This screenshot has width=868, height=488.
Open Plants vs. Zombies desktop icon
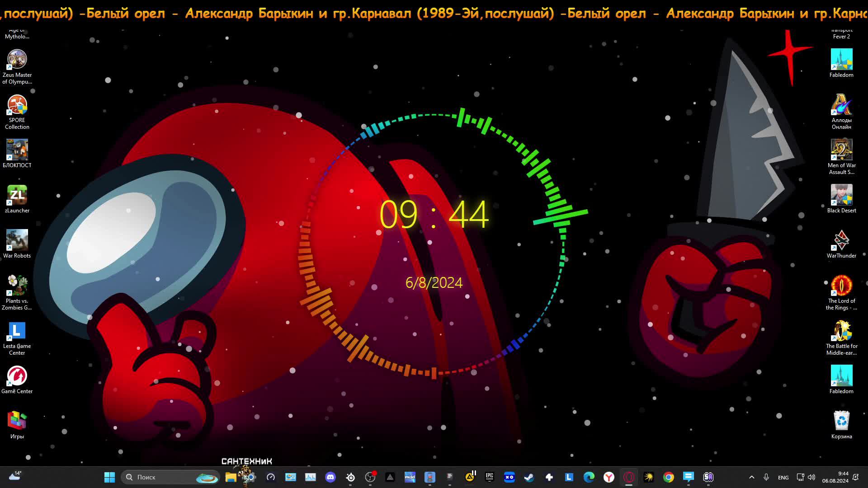17,286
